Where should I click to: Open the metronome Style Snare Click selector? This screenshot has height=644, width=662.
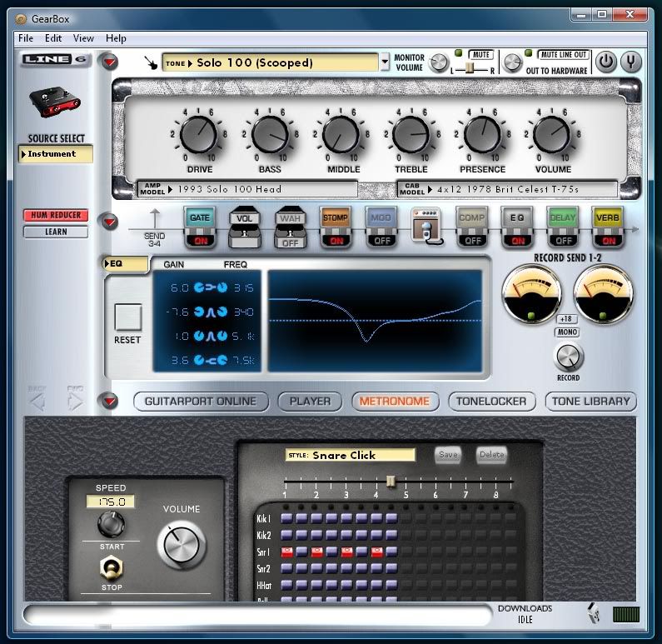(x=350, y=455)
